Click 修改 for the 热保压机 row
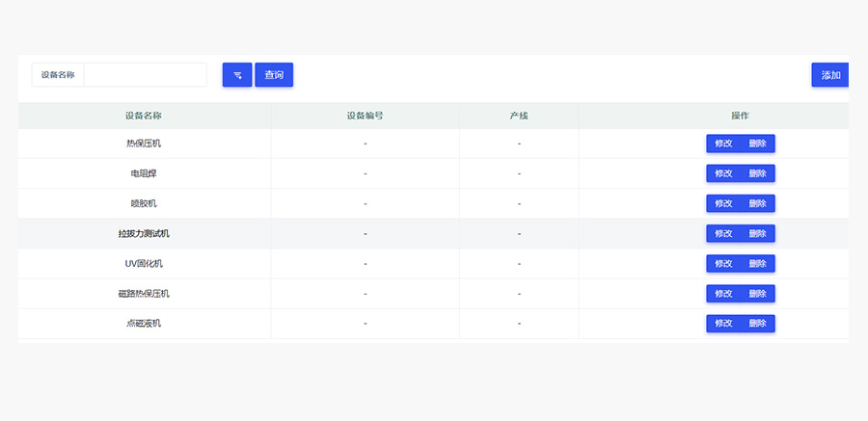The width and height of the screenshot is (868, 421). click(723, 144)
